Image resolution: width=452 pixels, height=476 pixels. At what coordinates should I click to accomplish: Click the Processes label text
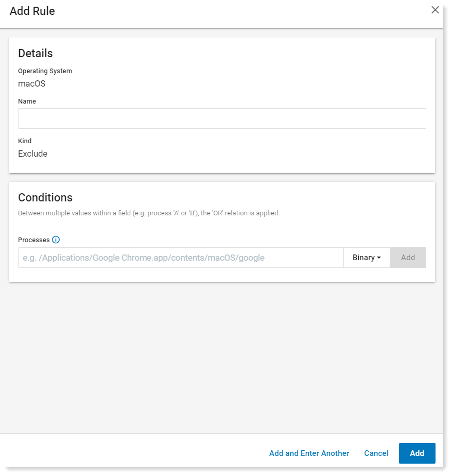point(33,240)
